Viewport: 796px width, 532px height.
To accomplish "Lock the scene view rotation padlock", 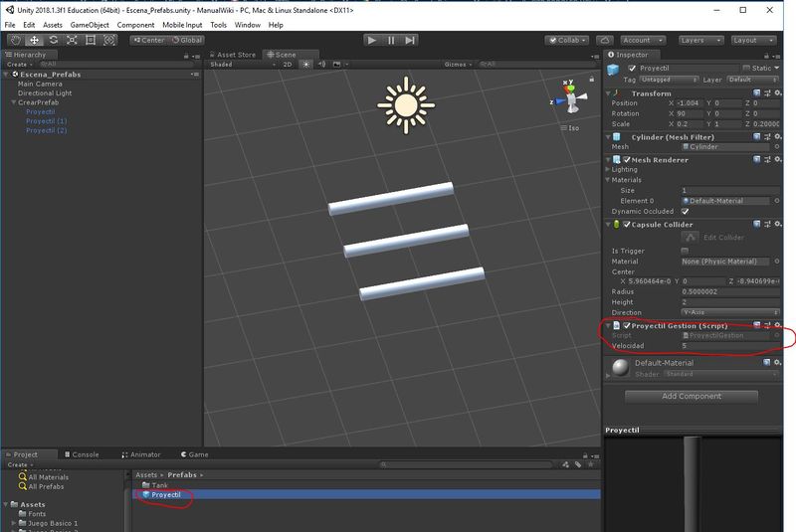I will (591, 80).
